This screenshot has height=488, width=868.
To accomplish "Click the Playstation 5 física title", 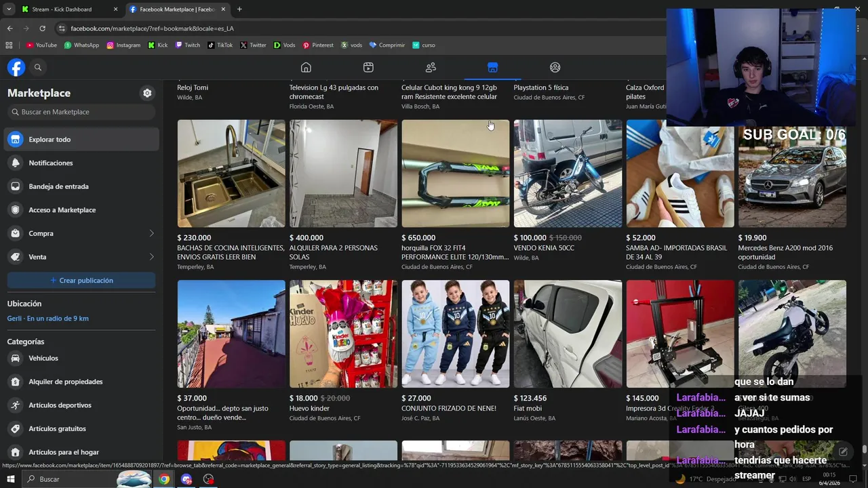I will (x=541, y=87).
